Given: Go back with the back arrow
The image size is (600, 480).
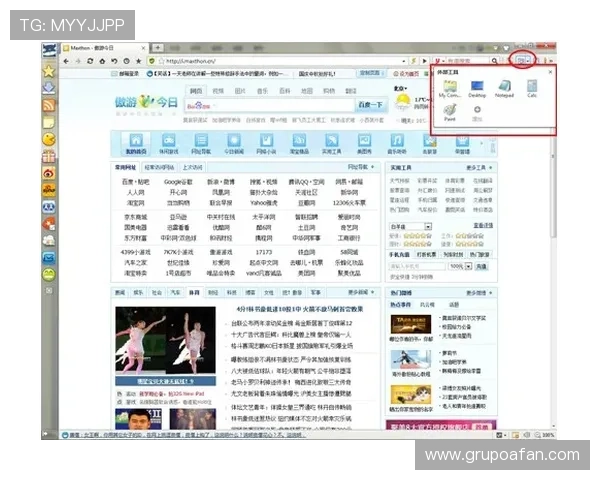Looking at the screenshot, I should pyautogui.click(x=66, y=61).
